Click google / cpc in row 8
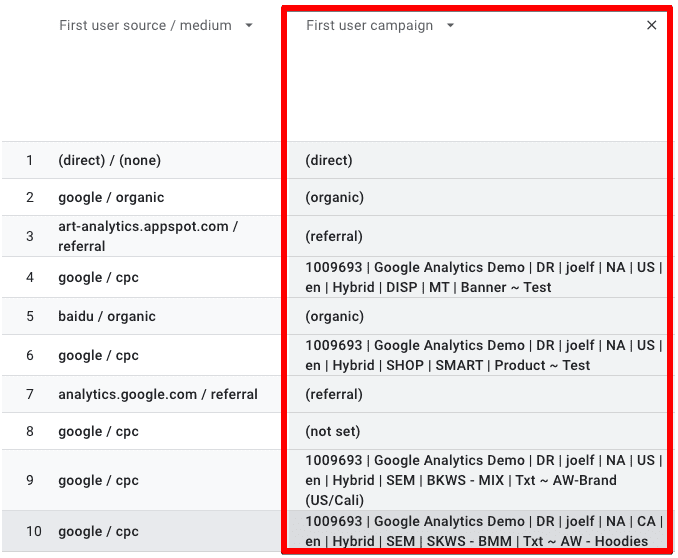Image resolution: width=678 pixels, height=558 pixels. tap(98, 432)
